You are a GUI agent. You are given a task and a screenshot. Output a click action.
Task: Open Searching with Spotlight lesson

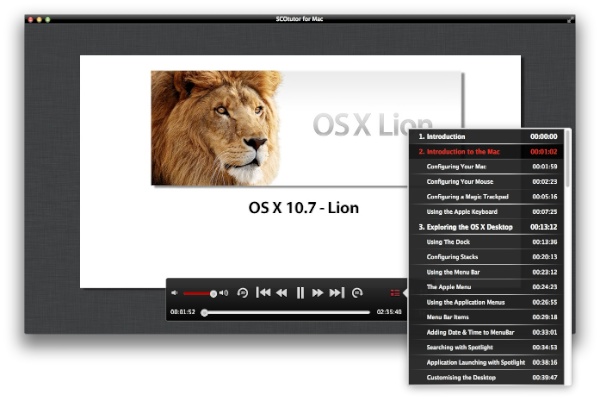[x=488, y=347]
